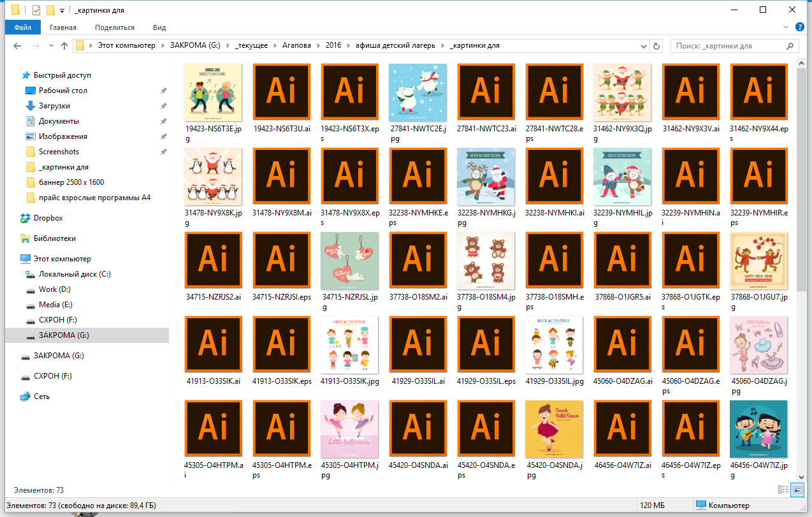Select teddy bears thumbnail 37738-O18SM4.jpg
Image resolution: width=812 pixels, height=517 pixels.
pos(486,261)
